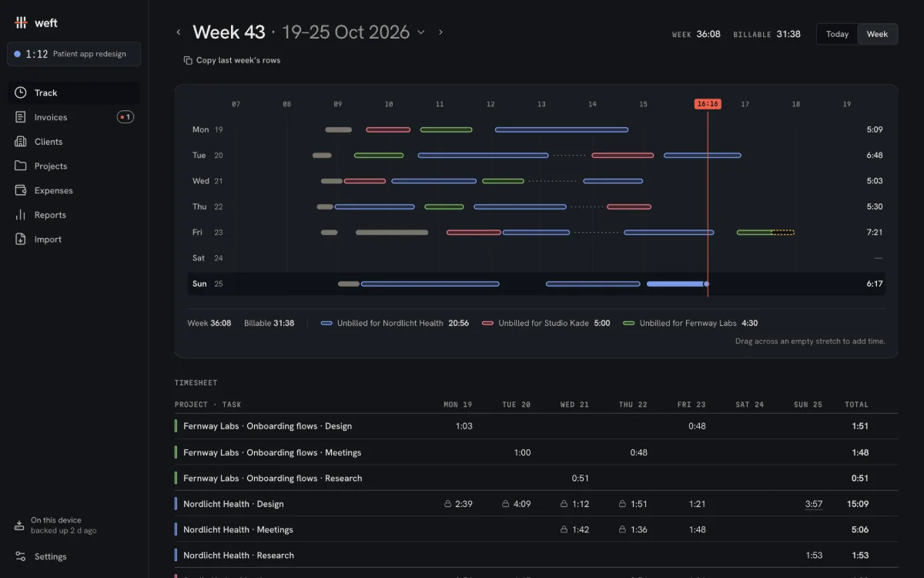Click Tuesday's 6:48 daily total
The width and height of the screenshot is (924, 578).
[874, 155]
